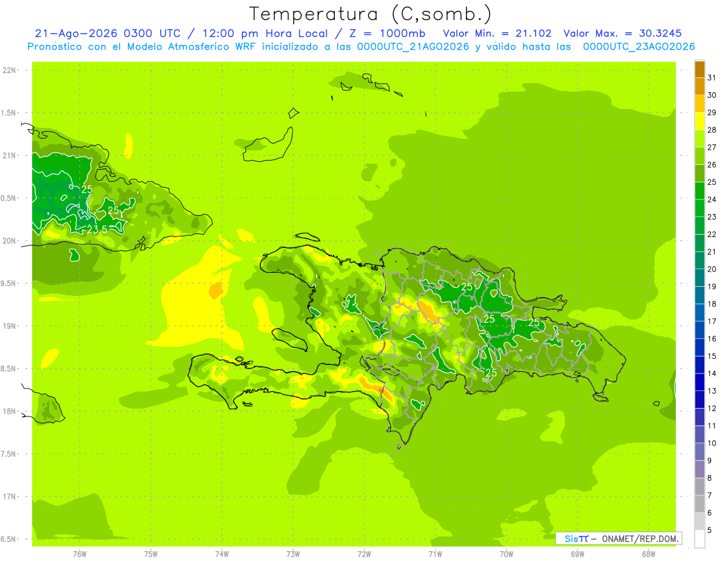Click the legend value '26'
The width and height of the screenshot is (728, 562).
point(712,164)
